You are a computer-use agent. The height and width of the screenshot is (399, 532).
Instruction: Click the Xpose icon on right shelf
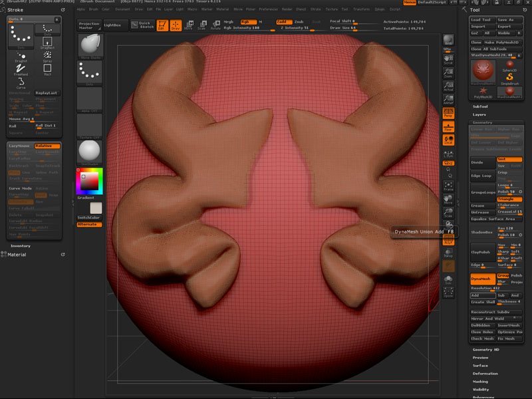pyautogui.click(x=448, y=292)
